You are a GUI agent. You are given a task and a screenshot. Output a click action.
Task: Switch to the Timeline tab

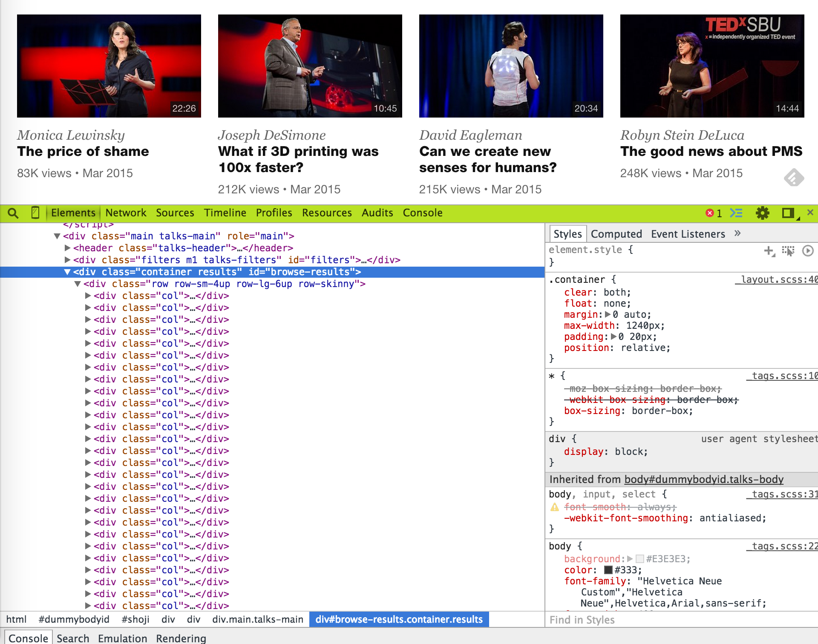click(225, 213)
